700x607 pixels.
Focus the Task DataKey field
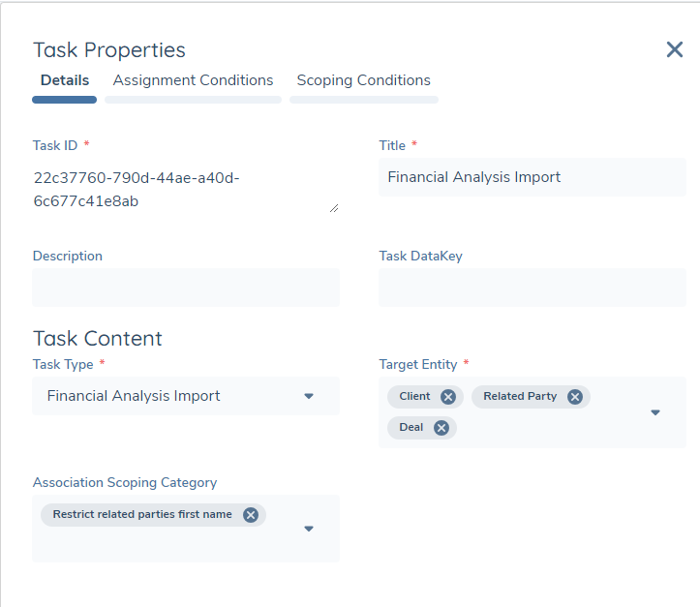click(x=532, y=288)
